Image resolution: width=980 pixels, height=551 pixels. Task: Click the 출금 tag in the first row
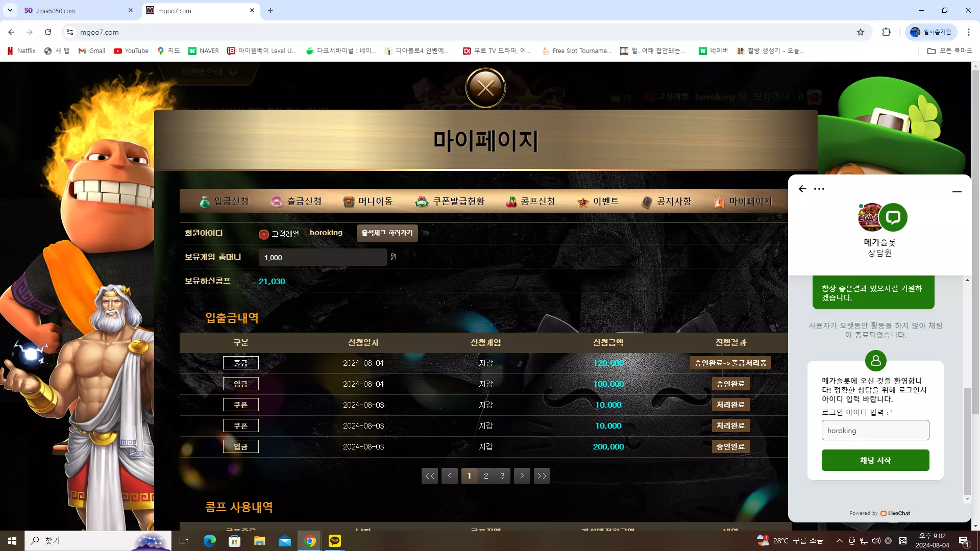(x=241, y=363)
